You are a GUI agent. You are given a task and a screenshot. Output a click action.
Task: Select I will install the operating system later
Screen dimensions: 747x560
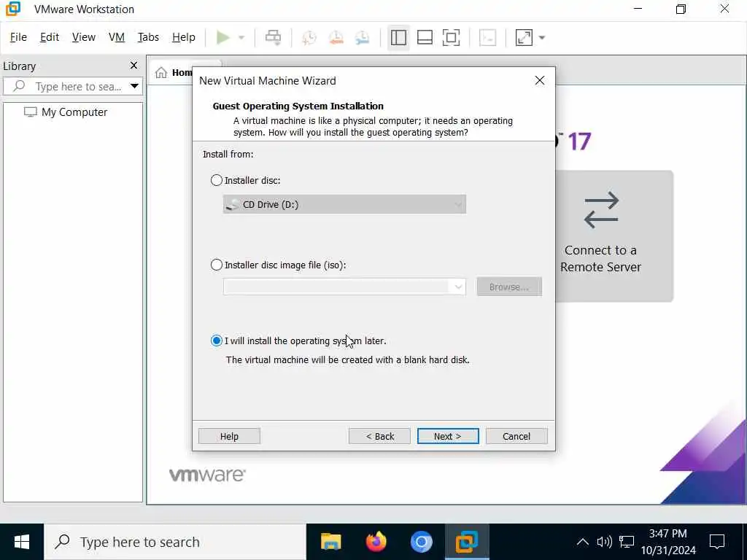216,341
